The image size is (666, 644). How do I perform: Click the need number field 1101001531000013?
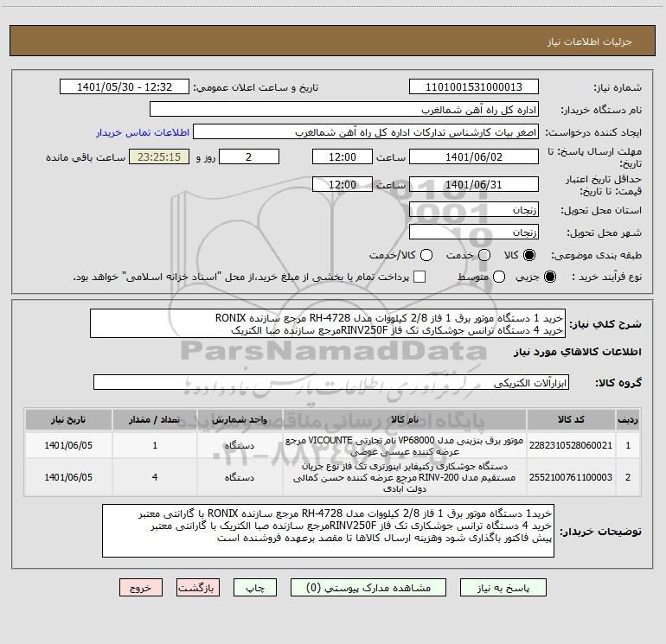pyautogui.click(x=474, y=86)
